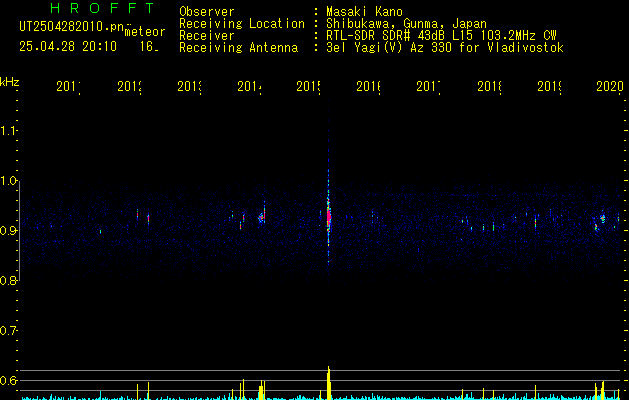Click the 2020 time axis label

coord(609,86)
